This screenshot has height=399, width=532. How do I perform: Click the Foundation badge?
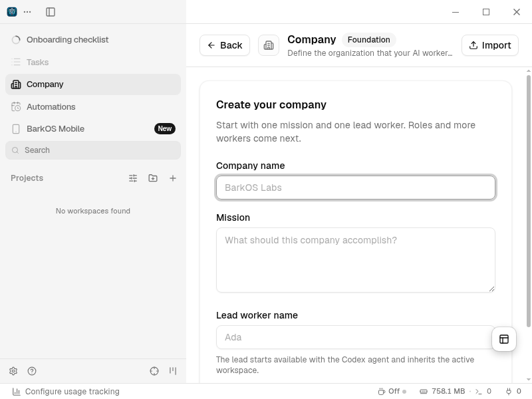(369, 40)
